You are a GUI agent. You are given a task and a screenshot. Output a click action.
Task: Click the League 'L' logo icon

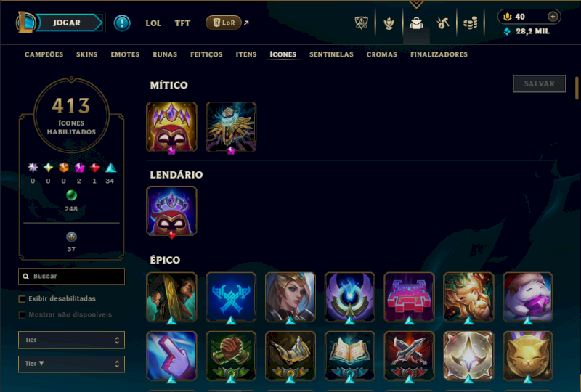pos(25,23)
